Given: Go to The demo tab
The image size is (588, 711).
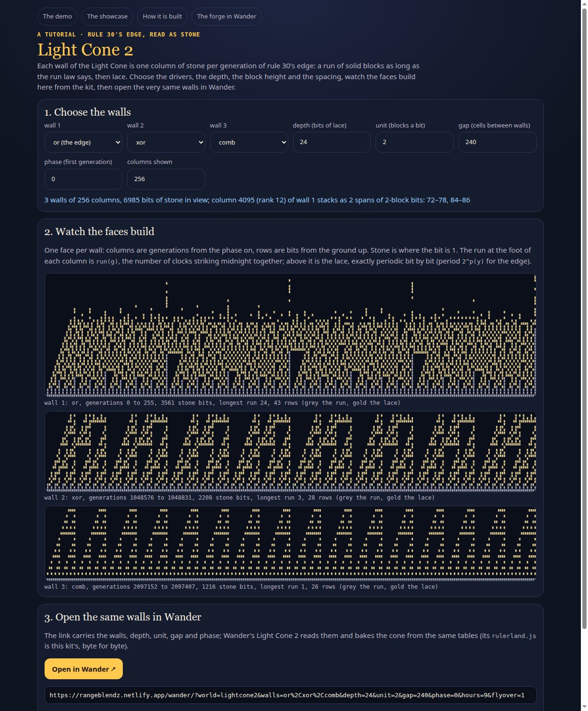Looking at the screenshot, I should pos(57,16).
